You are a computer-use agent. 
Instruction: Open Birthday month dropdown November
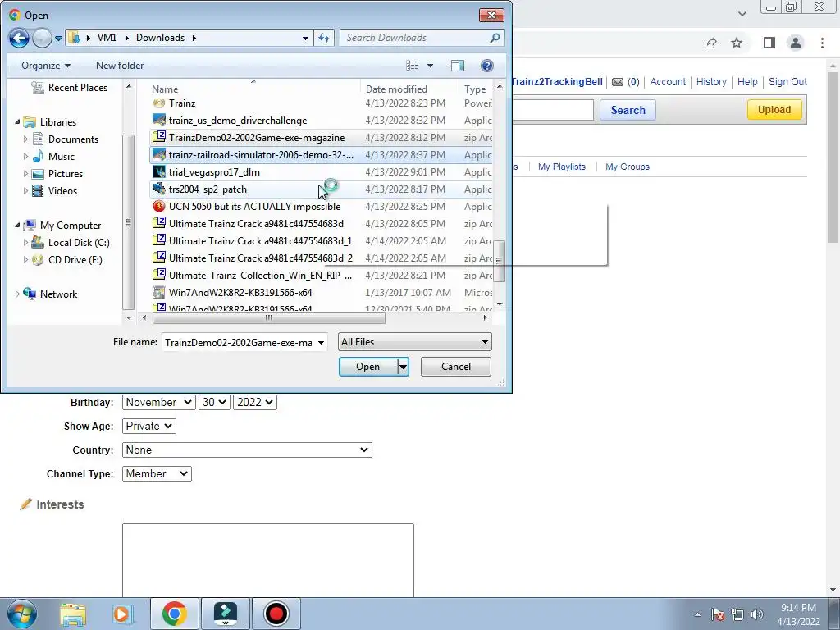pos(158,402)
